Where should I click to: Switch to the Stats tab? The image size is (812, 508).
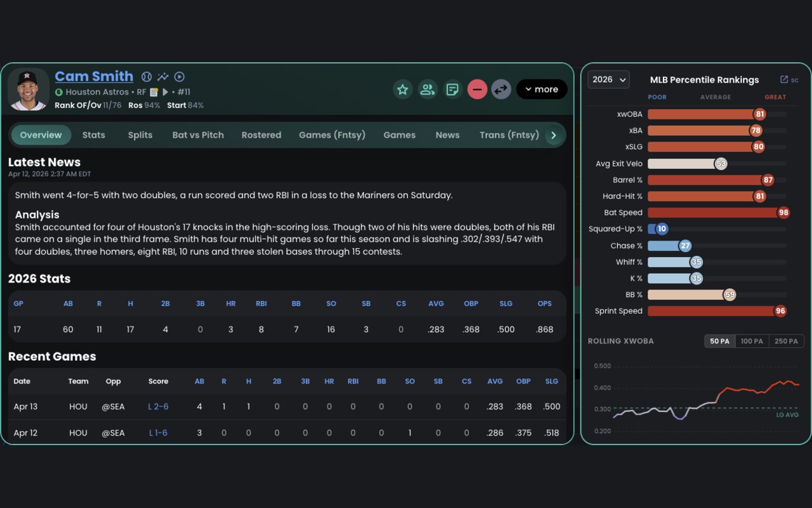tap(94, 135)
